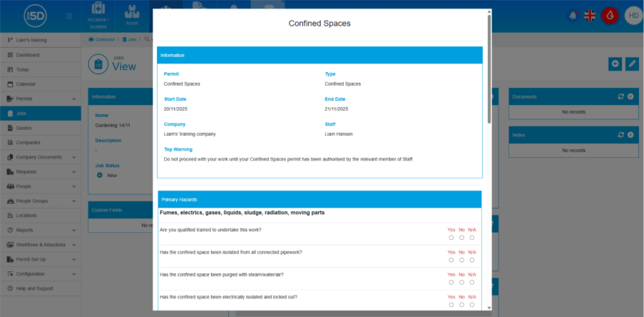
Task: Open Dashboard from the sidebar
Action: click(x=40, y=55)
